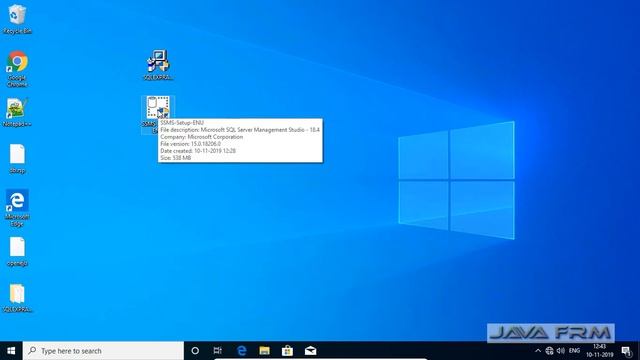Open Task View on the taskbar
The height and width of the screenshot is (360, 640).
coord(218,351)
